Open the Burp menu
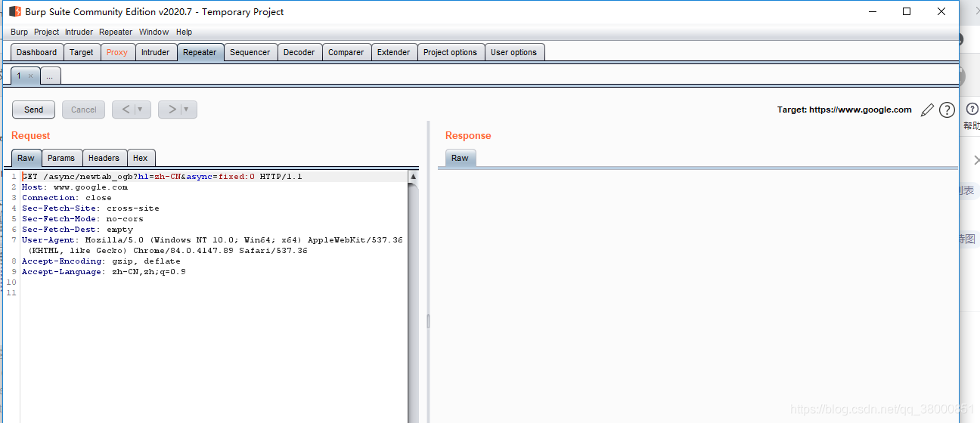 pos(19,32)
